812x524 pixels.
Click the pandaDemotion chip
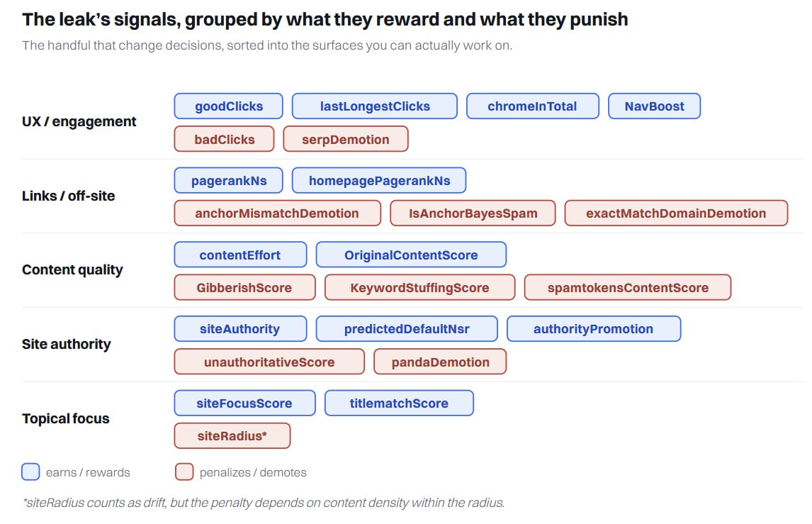pos(440,362)
